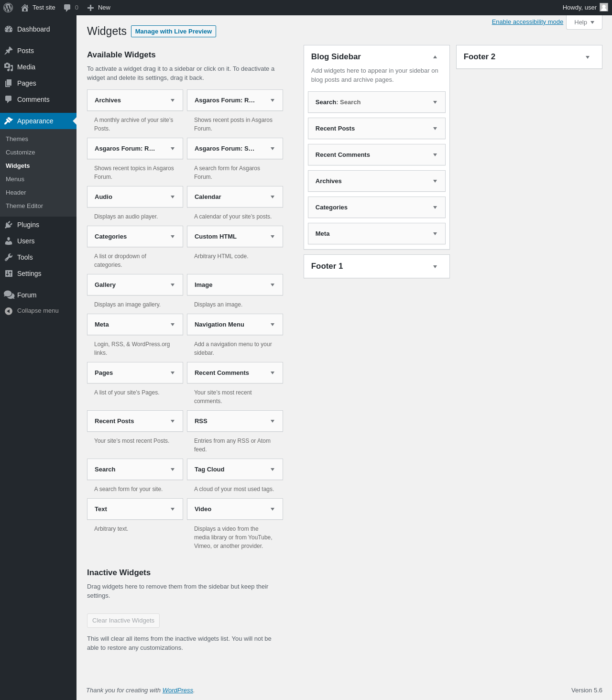This screenshot has width=612, height=700.
Task: Click the home icon next to Test site
Action: coord(25,8)
